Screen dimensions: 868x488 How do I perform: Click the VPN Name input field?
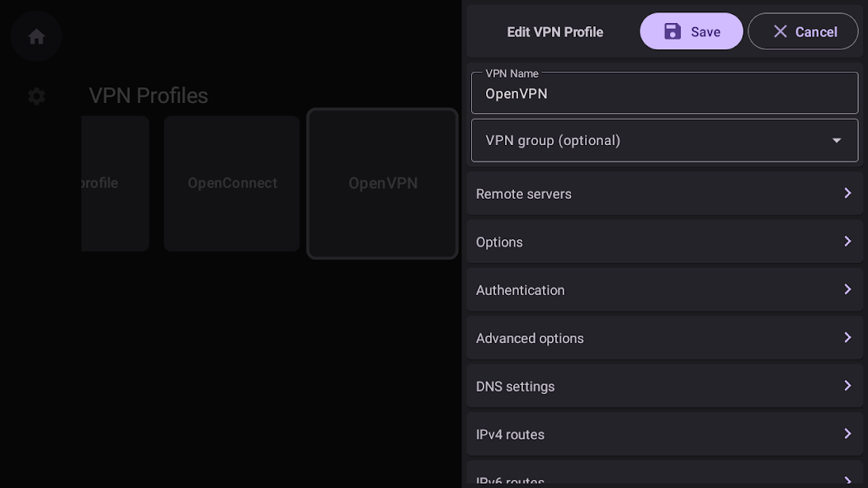(x=664, y=93)
